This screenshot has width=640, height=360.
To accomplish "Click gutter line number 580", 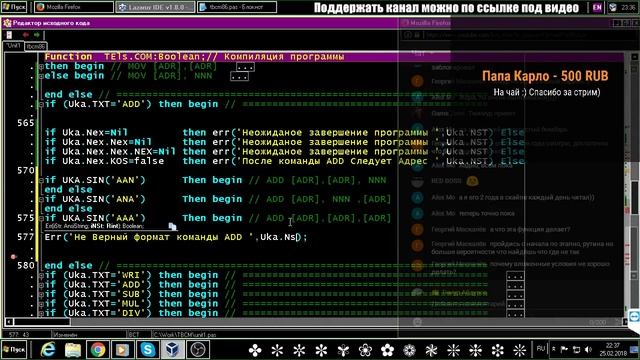I will click(x=26, y=265).
